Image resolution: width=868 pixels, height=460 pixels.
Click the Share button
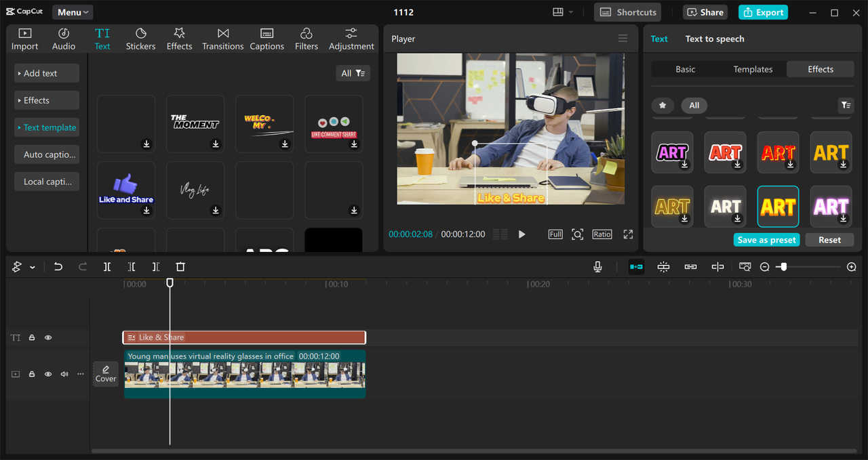pos(704,12)
